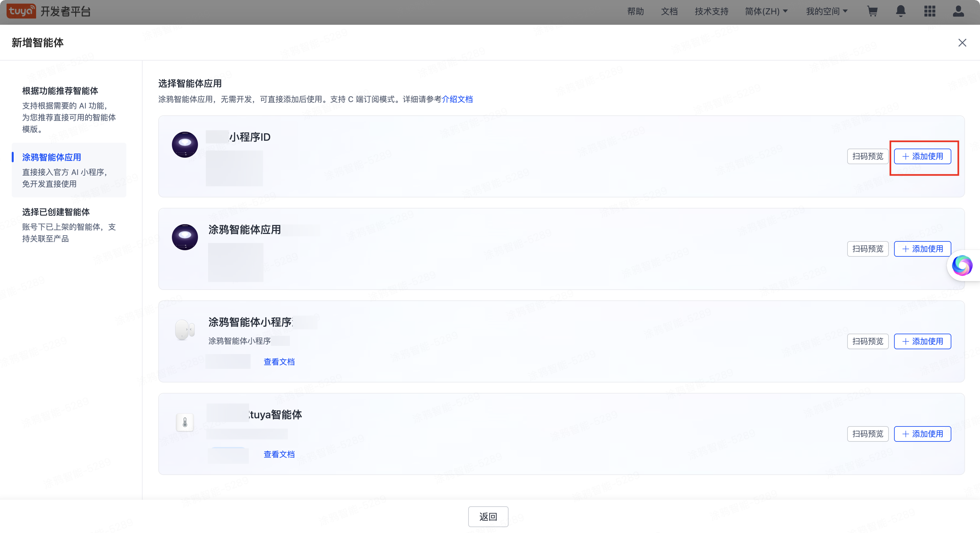Image resolution: width=980 pixels, height=533 pixels.
Task: Click the thermometer icon on tuya智能体 card
Action: (185, 422)
